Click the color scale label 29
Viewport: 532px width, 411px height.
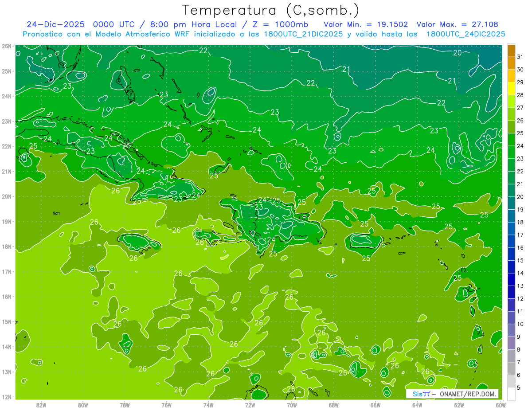coord(520,82)
